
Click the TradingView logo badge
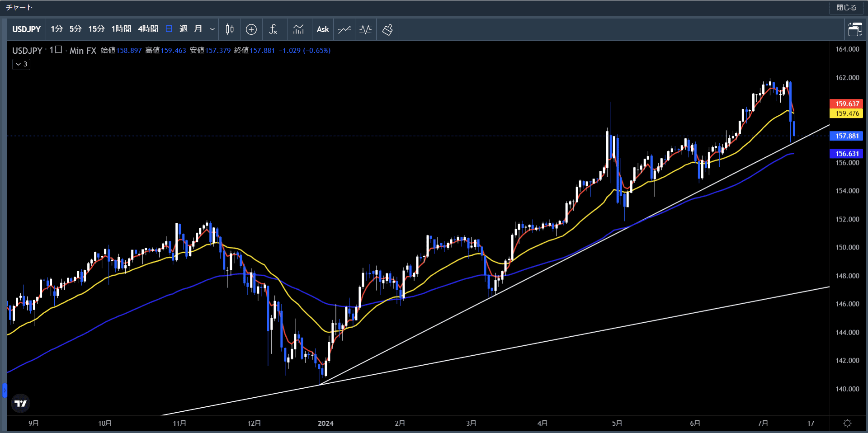click(20, 403)
